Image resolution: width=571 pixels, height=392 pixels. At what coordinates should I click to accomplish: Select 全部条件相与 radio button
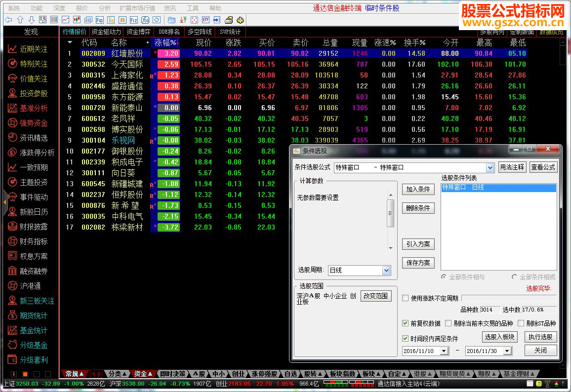pos(444,277)
